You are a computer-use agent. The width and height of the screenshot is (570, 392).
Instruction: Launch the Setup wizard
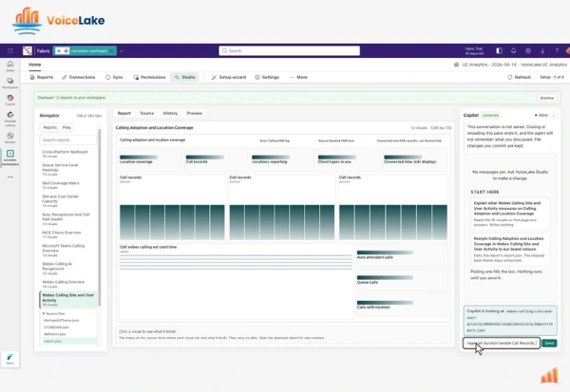click(x=229, y=78)
